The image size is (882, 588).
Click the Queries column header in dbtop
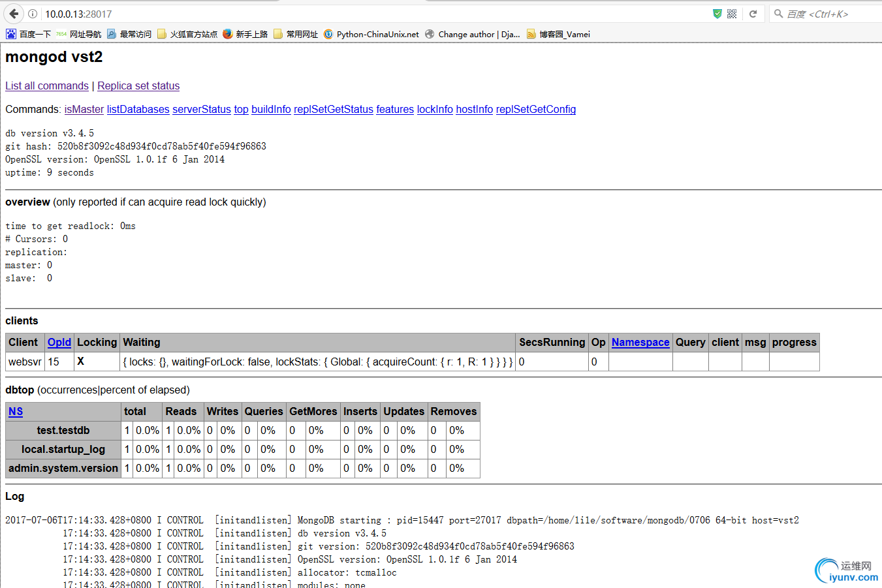(x=264, y=411)
